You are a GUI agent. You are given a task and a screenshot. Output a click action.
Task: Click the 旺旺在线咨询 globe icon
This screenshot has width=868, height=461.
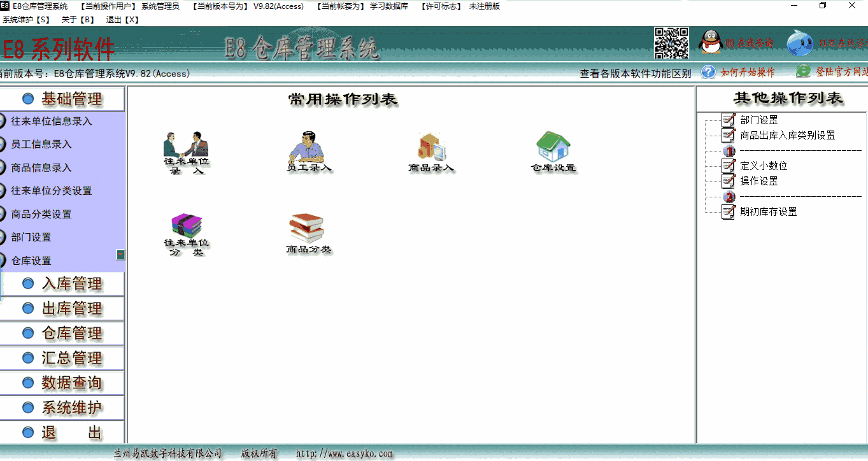click(x=800, y=42)
